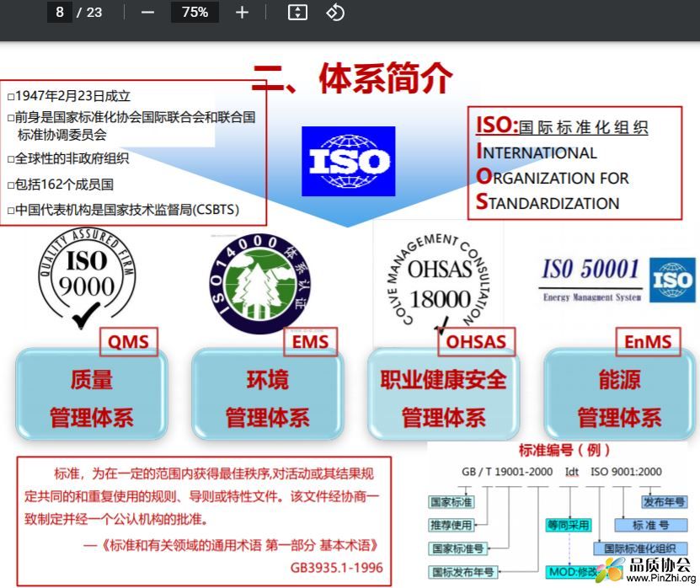Click the 标准编号（例）heading

tap(564, 450)
